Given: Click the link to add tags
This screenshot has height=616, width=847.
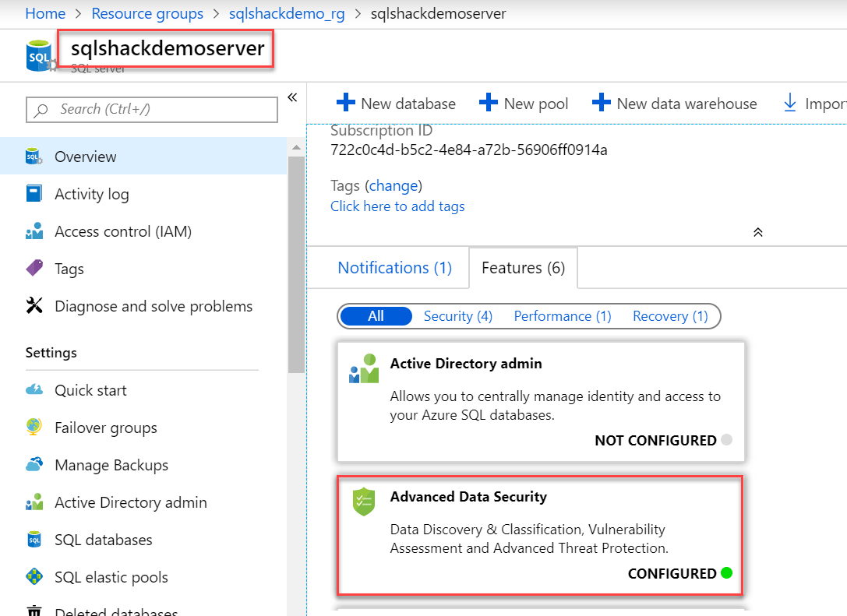Looking at the screenshot, I should [x=397, y=206].
